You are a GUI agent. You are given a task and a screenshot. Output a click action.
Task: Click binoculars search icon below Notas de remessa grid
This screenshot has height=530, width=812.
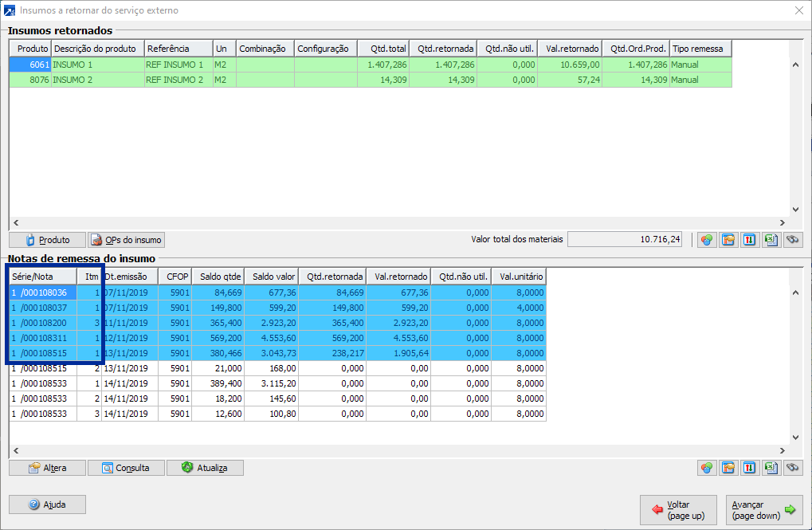tap(791, 468)
